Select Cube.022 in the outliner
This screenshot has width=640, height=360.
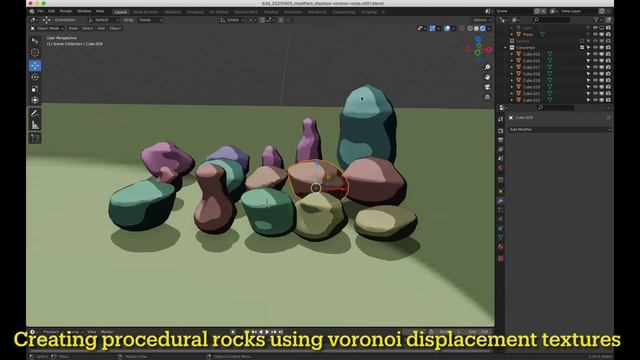[x=531, y=100]
